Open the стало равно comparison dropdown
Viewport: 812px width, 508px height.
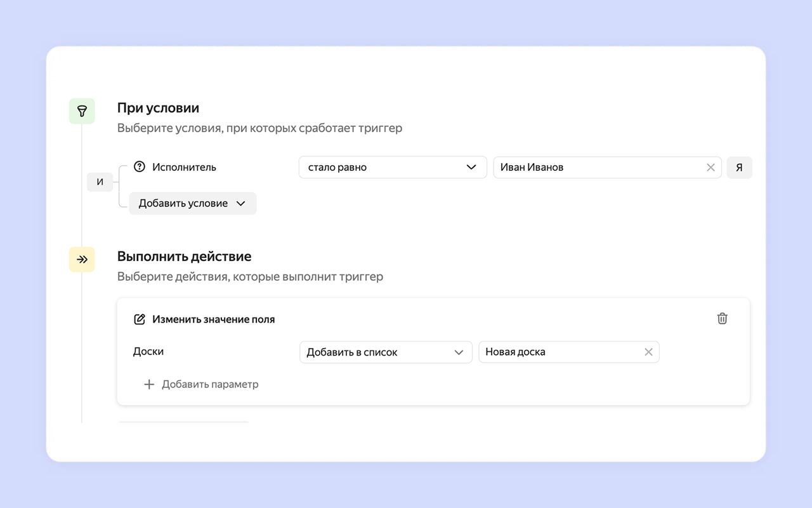(392, 168)
